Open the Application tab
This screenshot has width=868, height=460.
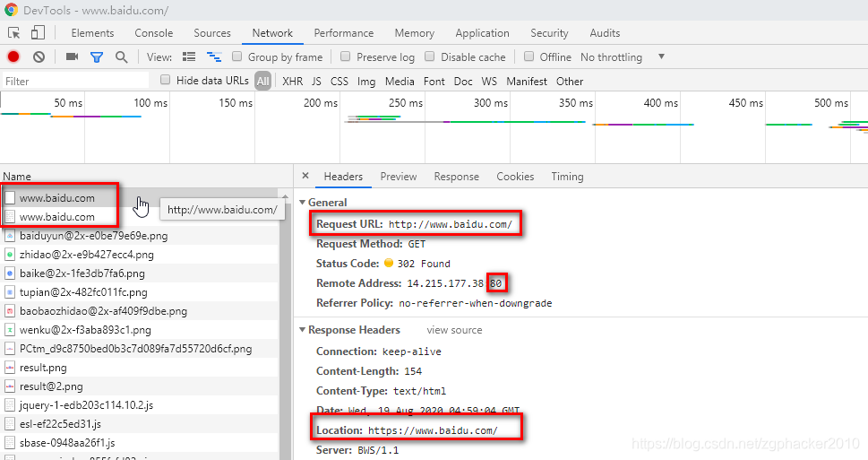[482, 32]
